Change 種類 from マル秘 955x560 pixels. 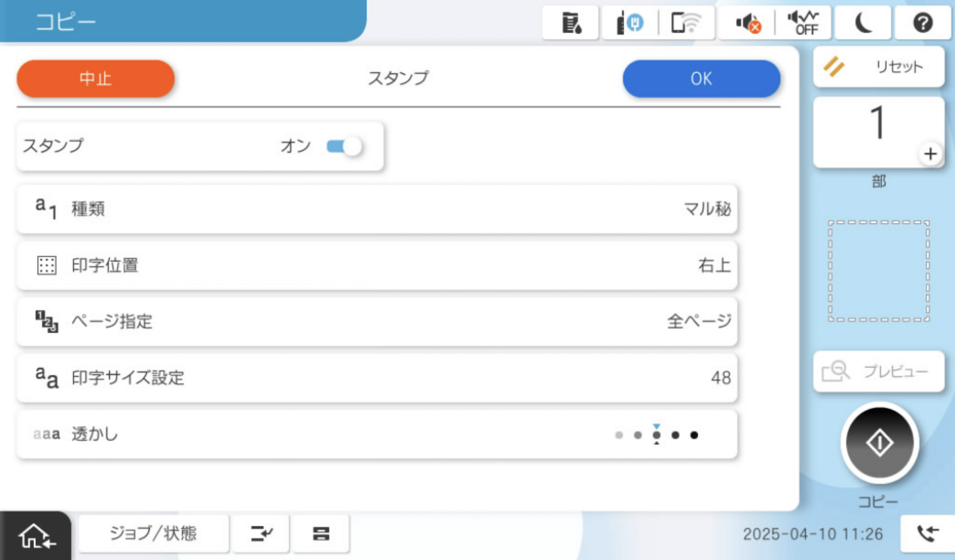[377, 210]
